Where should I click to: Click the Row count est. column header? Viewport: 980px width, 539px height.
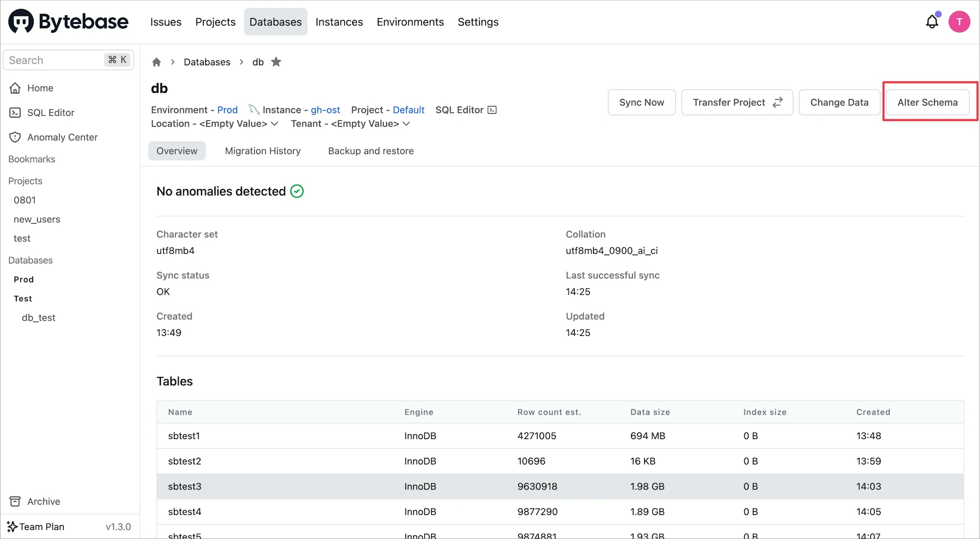(549, 412)
